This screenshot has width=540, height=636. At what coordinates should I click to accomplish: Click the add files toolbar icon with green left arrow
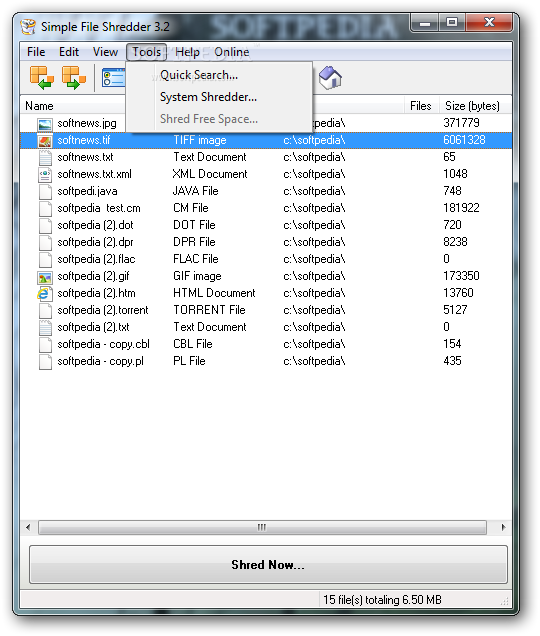(42, 77)
